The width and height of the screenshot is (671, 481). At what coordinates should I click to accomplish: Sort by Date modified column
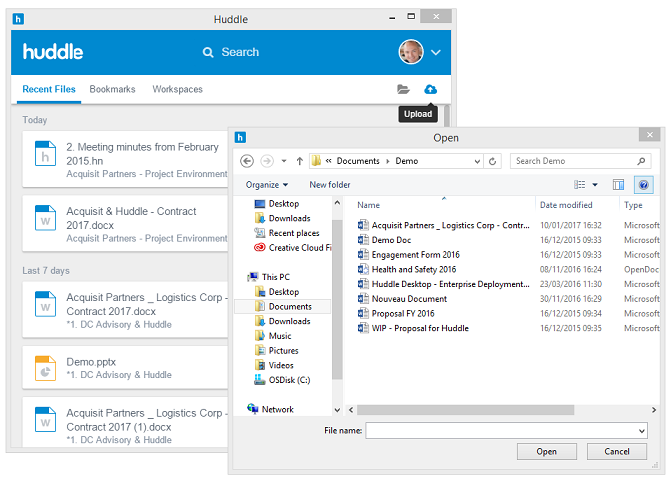pos(566,205)
